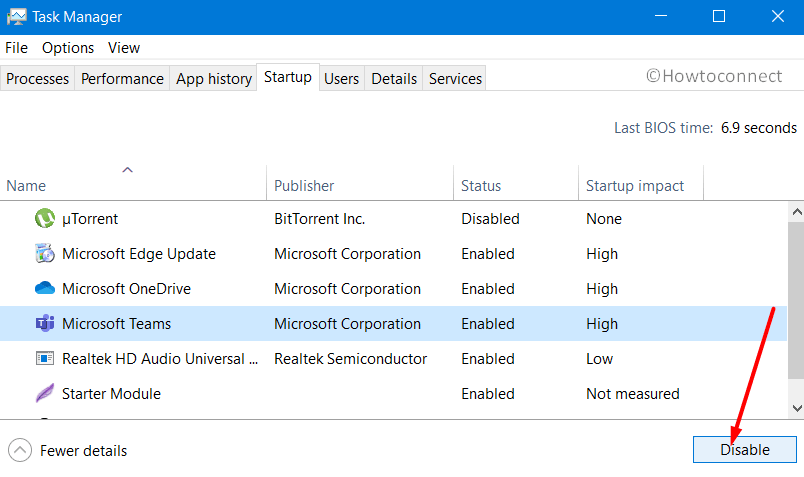
Task: Select the Startup tab
Action: (288, 77)
